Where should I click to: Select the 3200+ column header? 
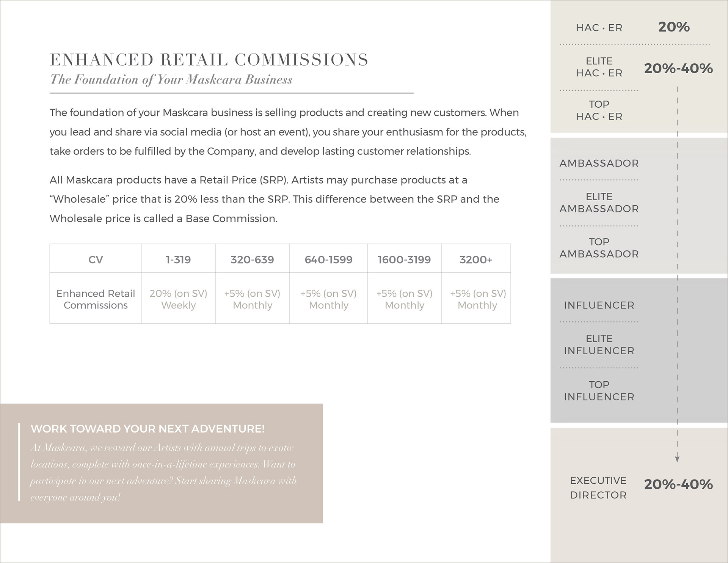point(476,259)
